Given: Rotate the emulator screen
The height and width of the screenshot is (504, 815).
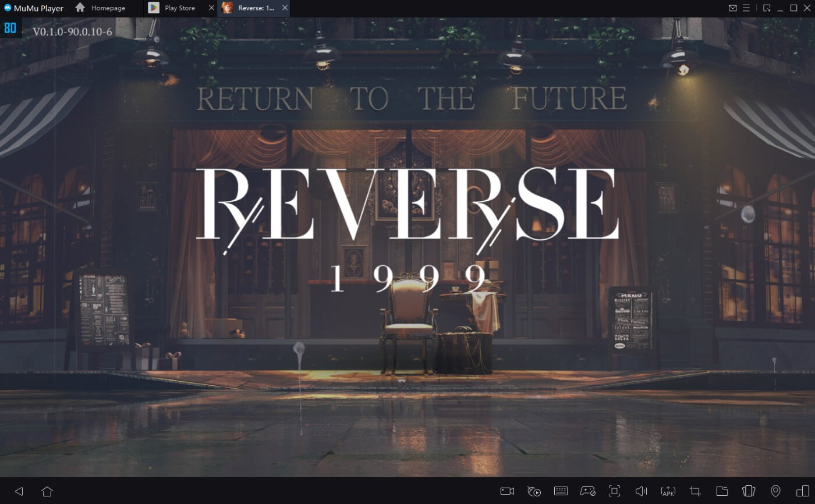Looking at the screenshot, I should (749, 491).
